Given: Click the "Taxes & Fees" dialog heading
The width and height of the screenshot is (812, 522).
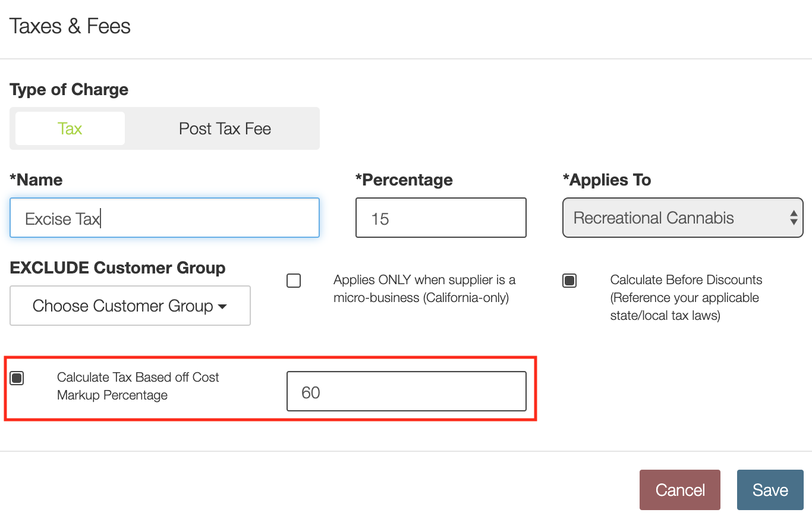Looking at the screenshot, I should [70, 26].
